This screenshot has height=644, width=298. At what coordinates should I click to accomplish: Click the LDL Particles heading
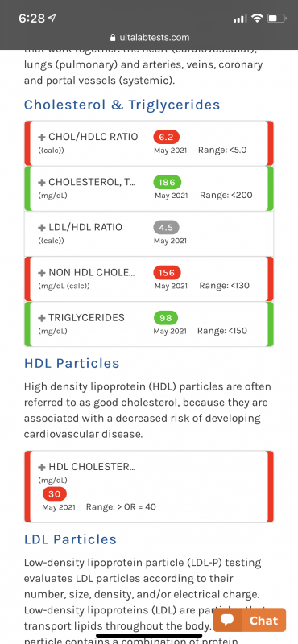pyautogui.click(x=70, y=539)
